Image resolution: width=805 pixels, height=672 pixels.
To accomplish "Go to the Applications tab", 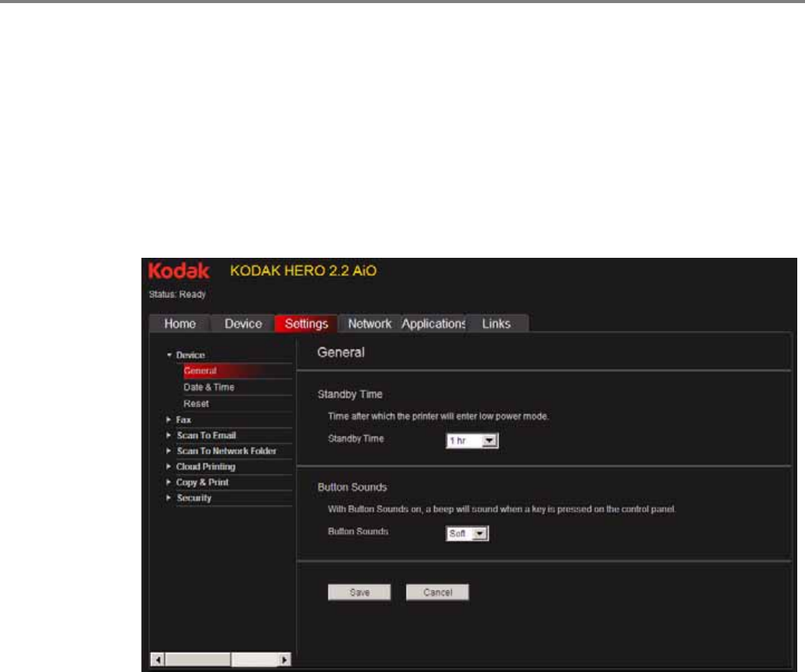I will tap(433, 324).
